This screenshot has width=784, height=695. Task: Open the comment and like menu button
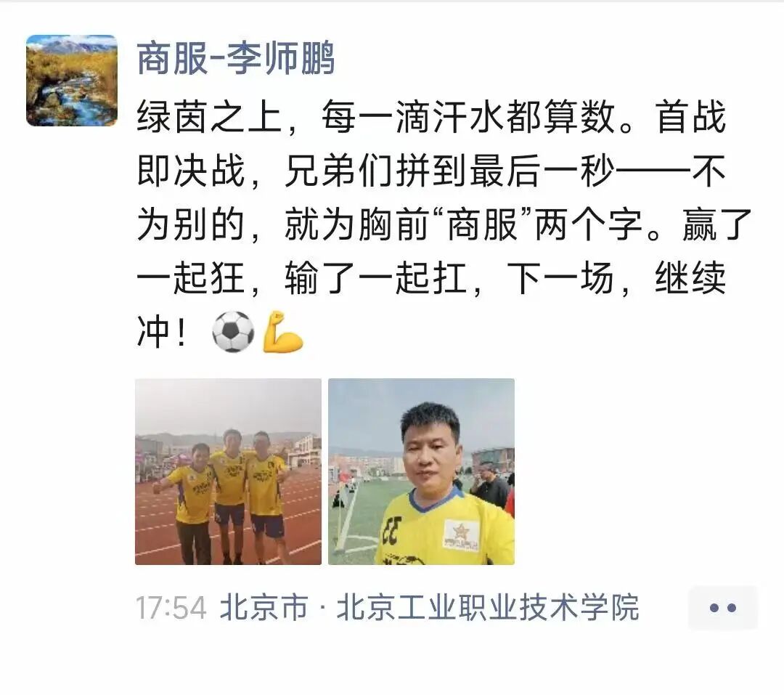[723, 608]
